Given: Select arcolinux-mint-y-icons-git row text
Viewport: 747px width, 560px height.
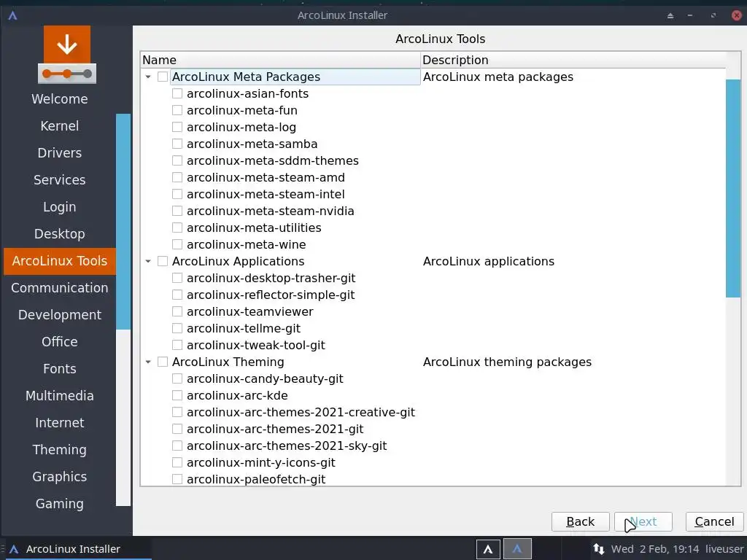Looking at the screenshot, I should click(261, 462).
